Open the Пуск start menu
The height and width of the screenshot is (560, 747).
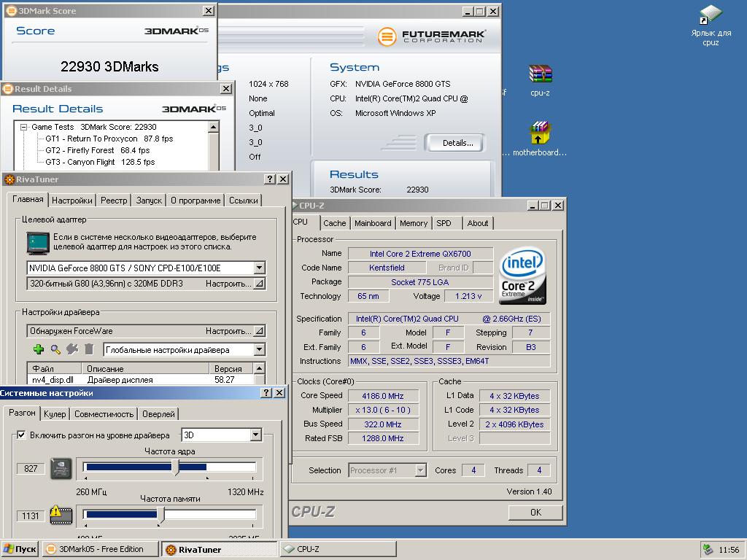click(x=20, y=549)
